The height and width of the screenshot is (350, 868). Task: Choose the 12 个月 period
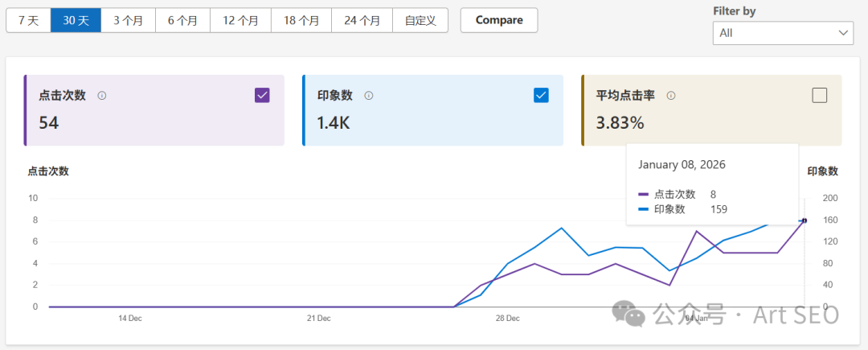[x=240, y=20]
